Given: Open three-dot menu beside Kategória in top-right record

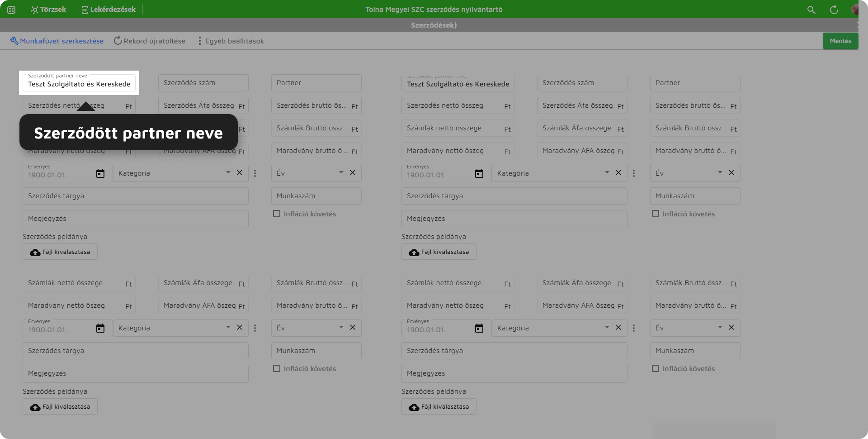Looking at the screenshot, I should [634, 173].
